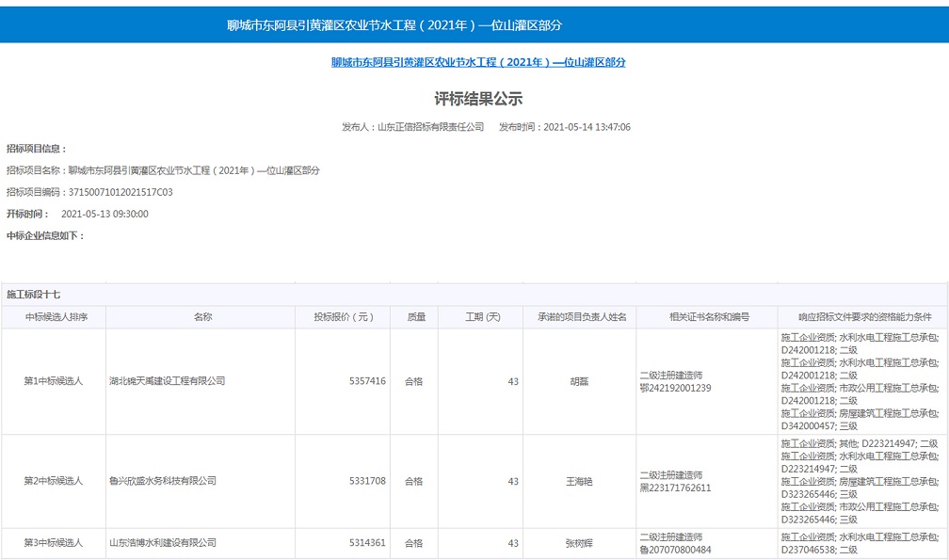Image resolution: width=949 pixels, height=560 pixels.
Task: Select the 第3中标候选人 row cell
Action: pos(54,543)
